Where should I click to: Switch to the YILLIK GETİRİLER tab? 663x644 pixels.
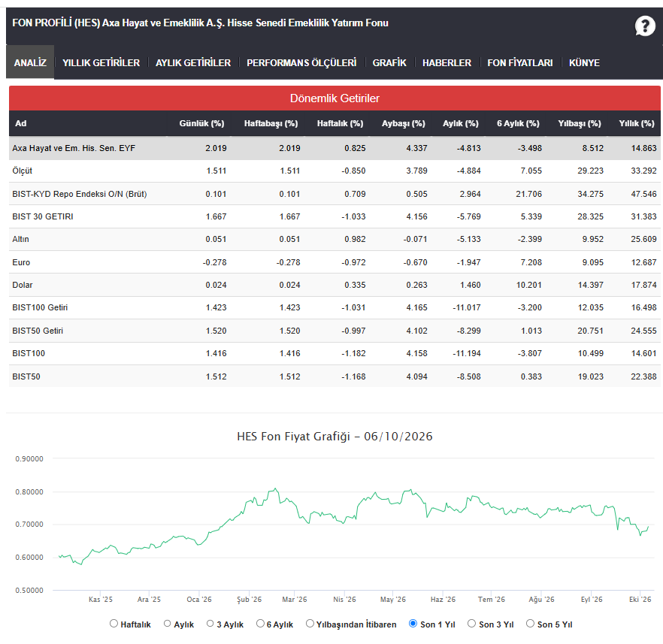pos(101,62)
